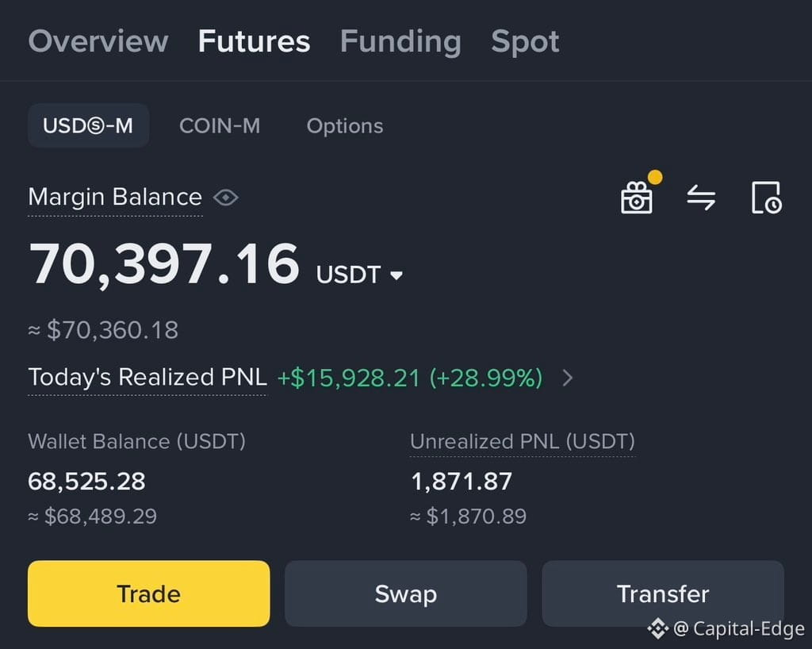Screen dimensions: 812x649
Task: Select the Options account type
Action: click(345, 126)
